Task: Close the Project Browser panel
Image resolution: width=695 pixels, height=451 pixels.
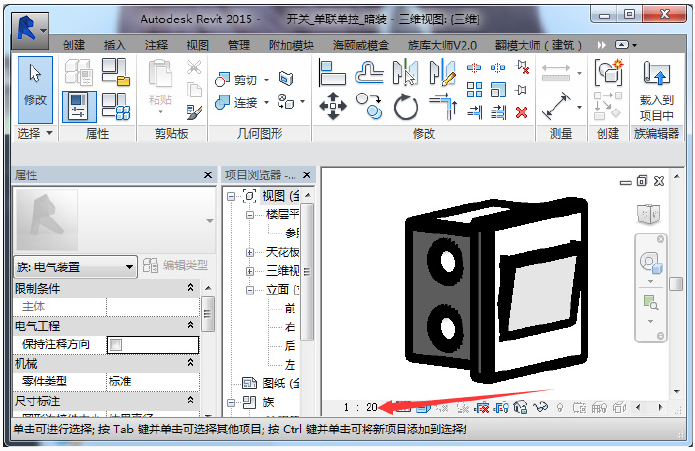Action: click(x=307, y=175)
